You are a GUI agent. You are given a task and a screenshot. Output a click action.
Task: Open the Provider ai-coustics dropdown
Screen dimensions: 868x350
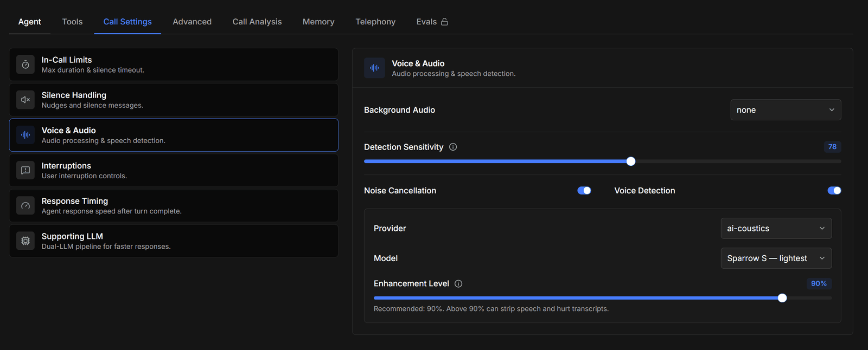(x=776, y=229)
